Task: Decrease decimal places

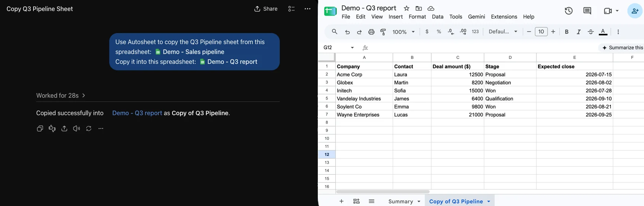Action: [451, 32]
